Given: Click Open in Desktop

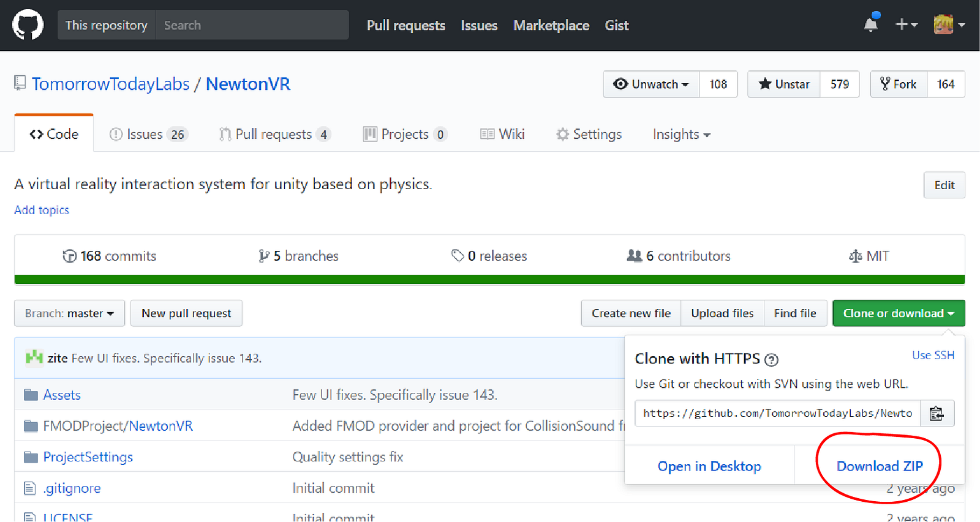Looking at the screenshot, I should (x=709, y=466).
